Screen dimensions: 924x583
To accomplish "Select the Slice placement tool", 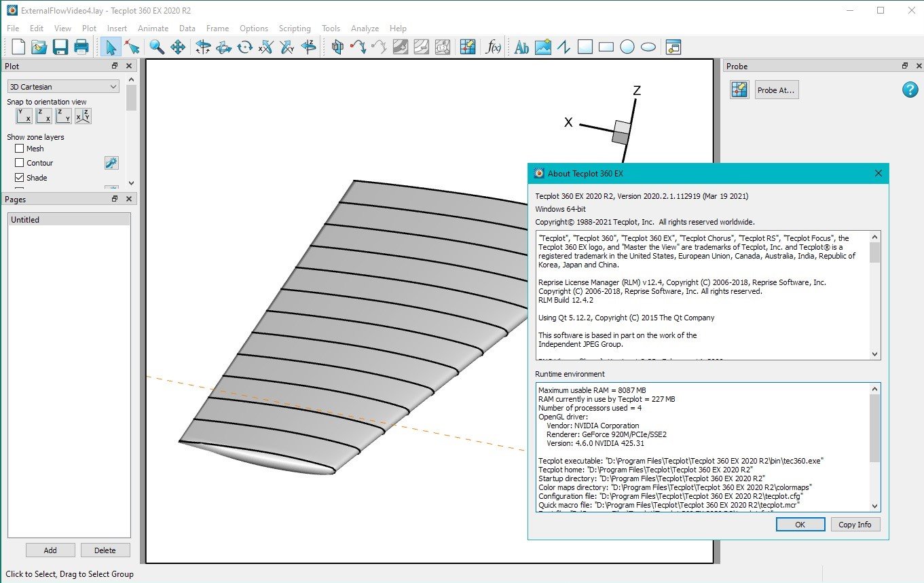I will click(337, 47).
